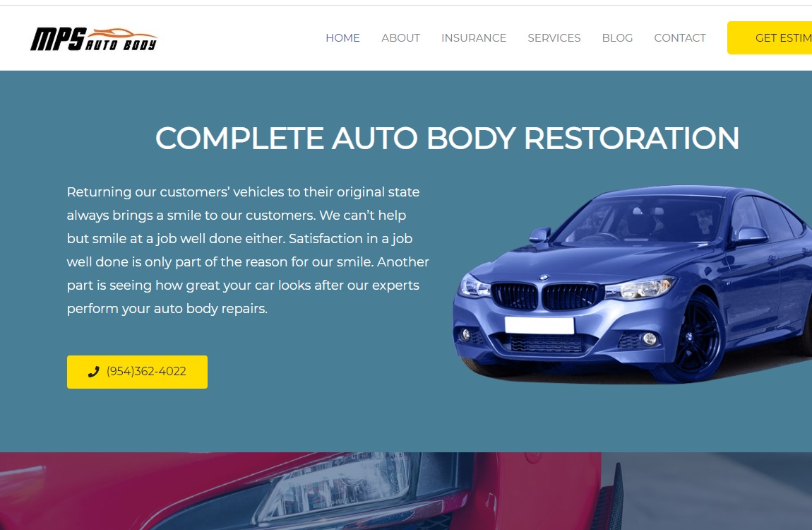This screenshot has height=530, width=812.
Task: Call the (954)362-4022 phone button
Action: tap(137, 372)
